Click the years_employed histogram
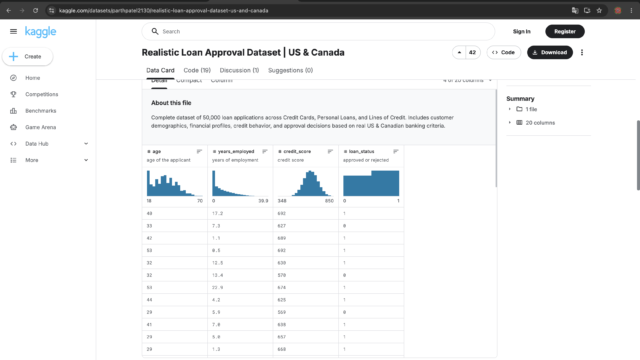This screenshot has width=640, height=360. point(240,183)
